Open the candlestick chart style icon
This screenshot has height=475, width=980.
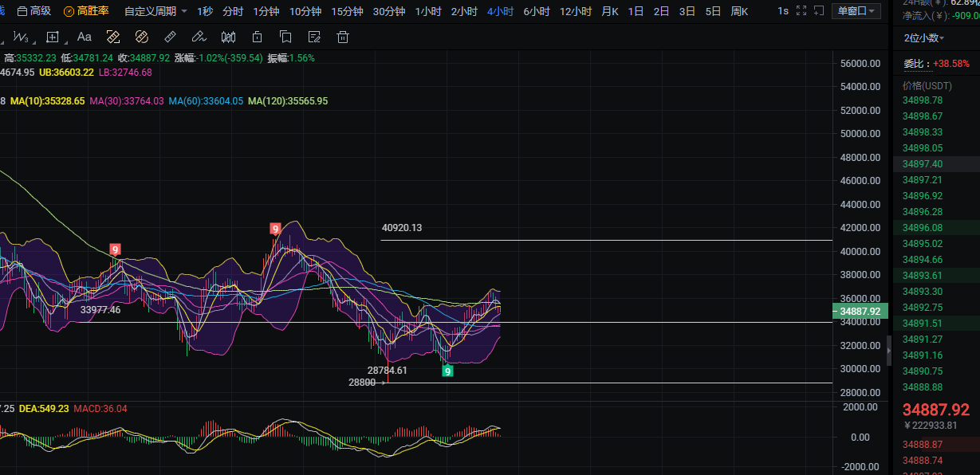pyautogui.click(x=228, y=37)
